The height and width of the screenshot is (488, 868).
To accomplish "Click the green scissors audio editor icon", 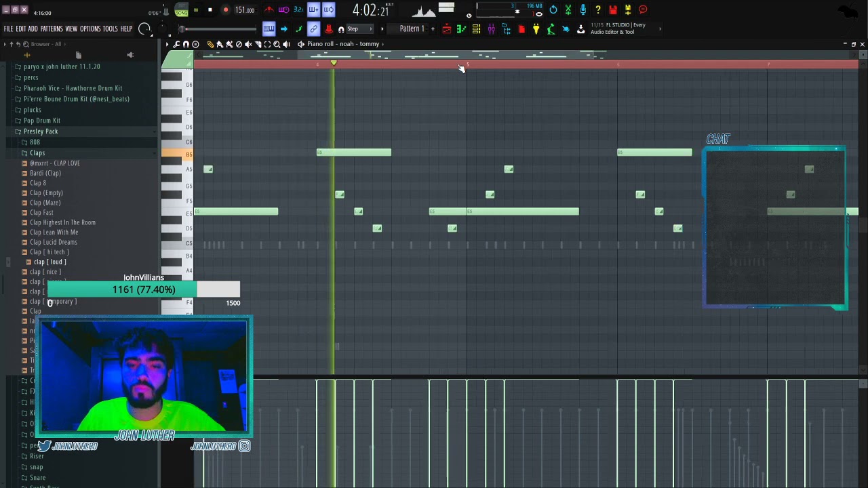I will [x=568, y=9].
